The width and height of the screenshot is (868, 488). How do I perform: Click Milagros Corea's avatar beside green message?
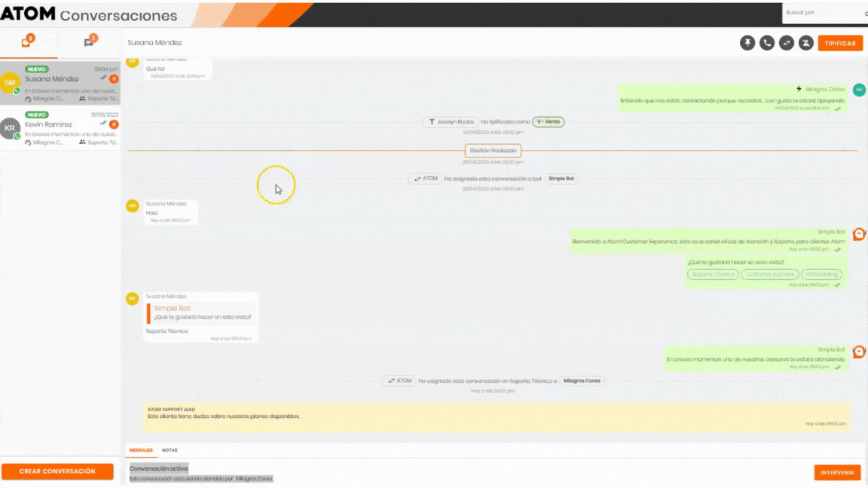(x=858, y=90)
